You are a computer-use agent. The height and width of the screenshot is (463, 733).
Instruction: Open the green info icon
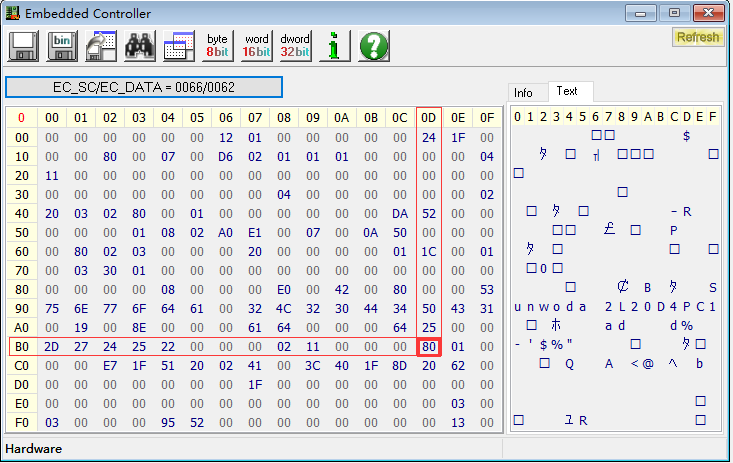(334, 45)
